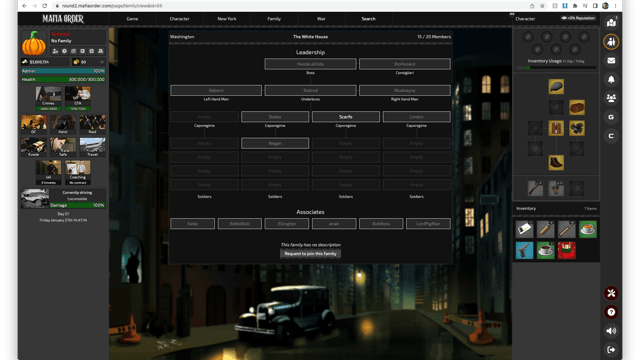Open the Jail activity tile

(x=48, y=172)
